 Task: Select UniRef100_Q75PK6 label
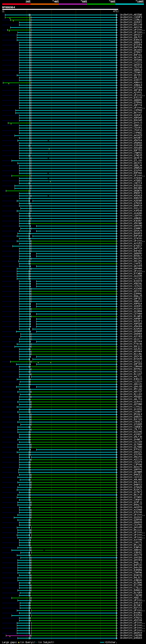(131, 103)
